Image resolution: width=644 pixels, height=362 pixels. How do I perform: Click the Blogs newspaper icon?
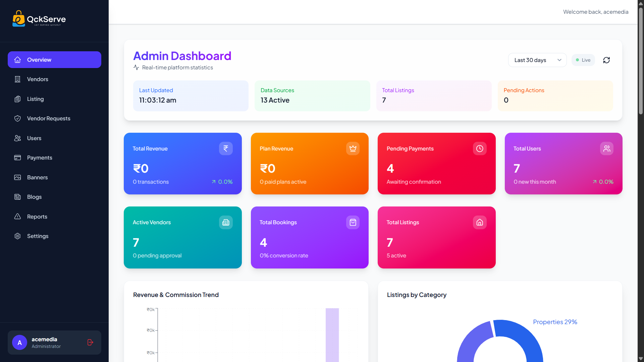(x=17, y=197)
